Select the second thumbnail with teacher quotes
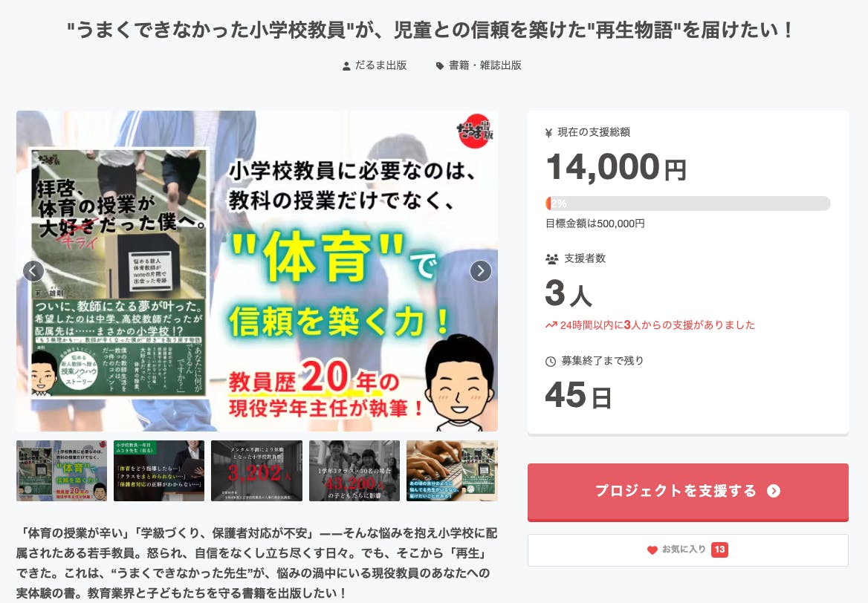This screenshot has height=603, width=868. pos(159,471)
